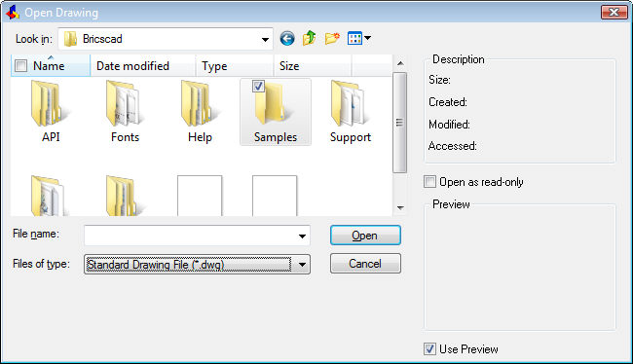The image size is (633, 364).
Task: Go back with the blue arrow icon
Action: [287, 39]
